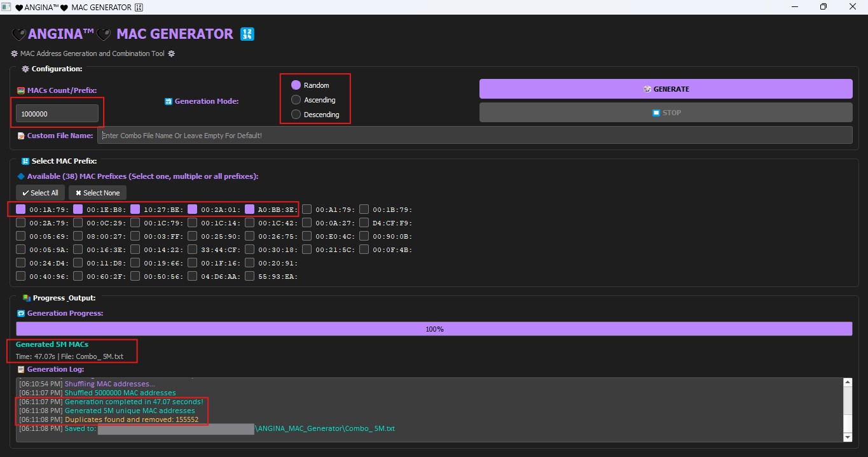Screen dimensions: 868x457
Task: Click the blue diamond icon before Available prefixes
Action: click(21, 176)
